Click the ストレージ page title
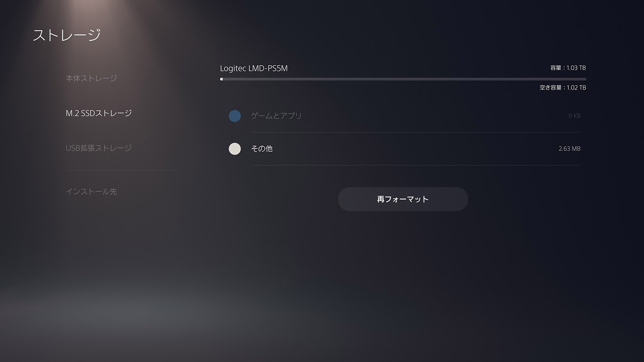The height and width of the screenshot is (362, 644). tap(67, 35)
